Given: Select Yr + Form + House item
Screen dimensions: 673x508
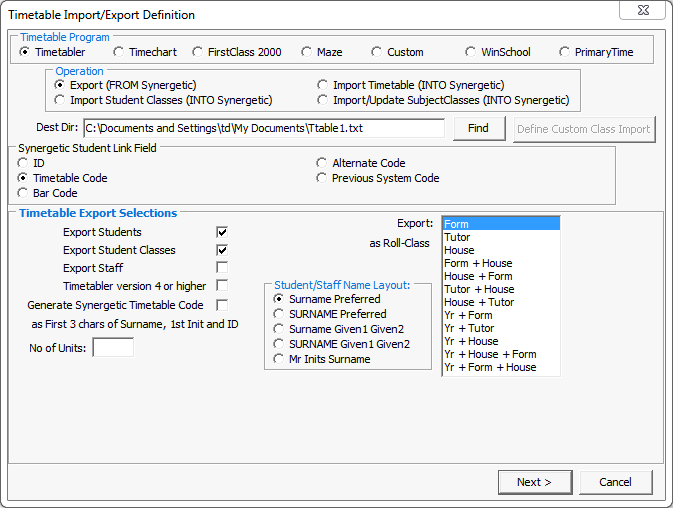Looking at the screenshot, I should [x=501, y=367].
